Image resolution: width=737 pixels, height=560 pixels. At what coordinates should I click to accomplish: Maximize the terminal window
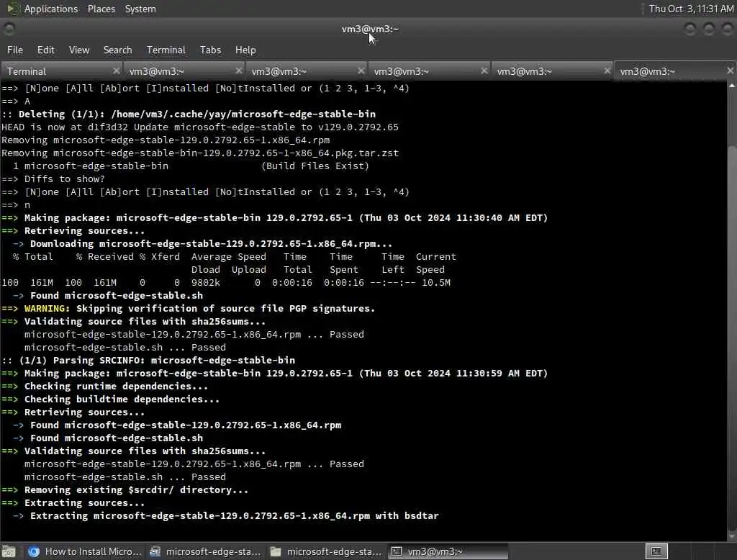[x=709, y=30]
